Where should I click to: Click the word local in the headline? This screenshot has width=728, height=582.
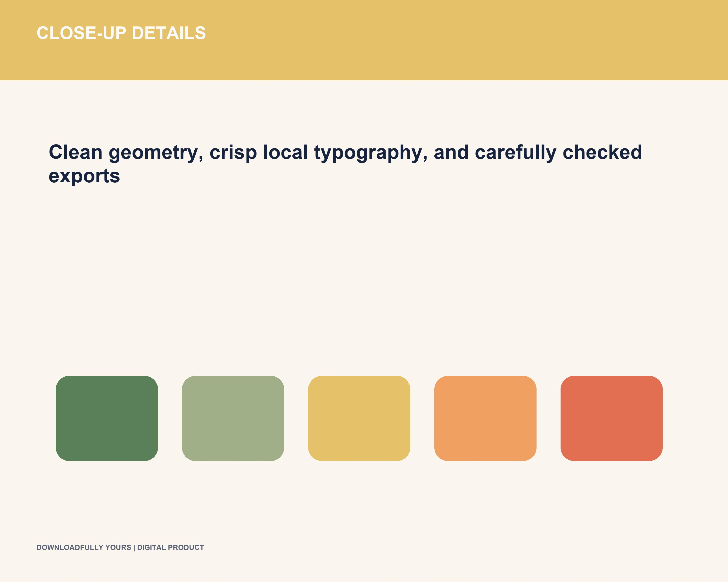286,152
